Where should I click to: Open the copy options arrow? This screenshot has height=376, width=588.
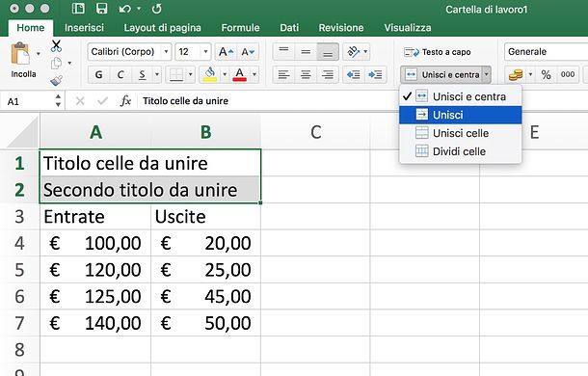pyautogui.click(x=69, y=63)
